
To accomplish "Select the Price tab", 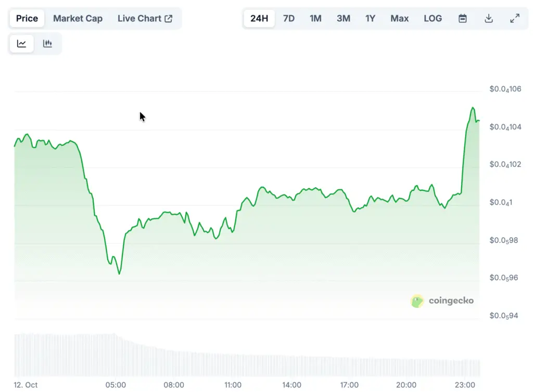I will coord(27,19).
